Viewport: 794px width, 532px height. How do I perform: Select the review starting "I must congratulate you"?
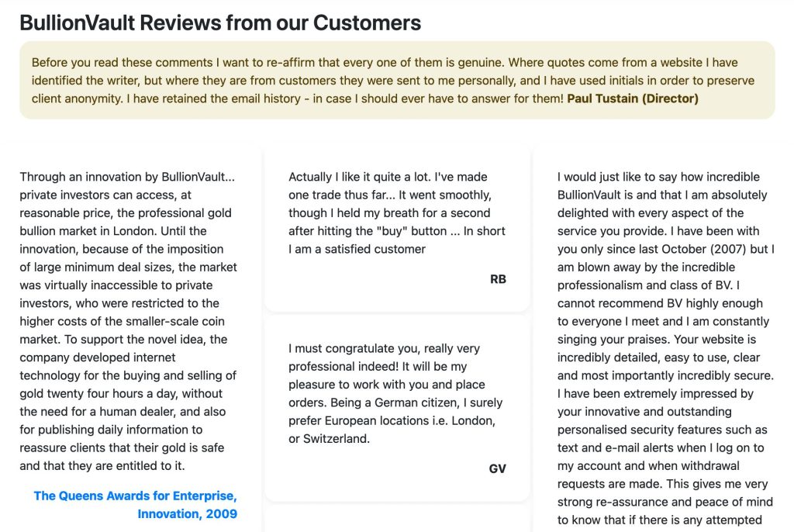(x=395, y=394)
